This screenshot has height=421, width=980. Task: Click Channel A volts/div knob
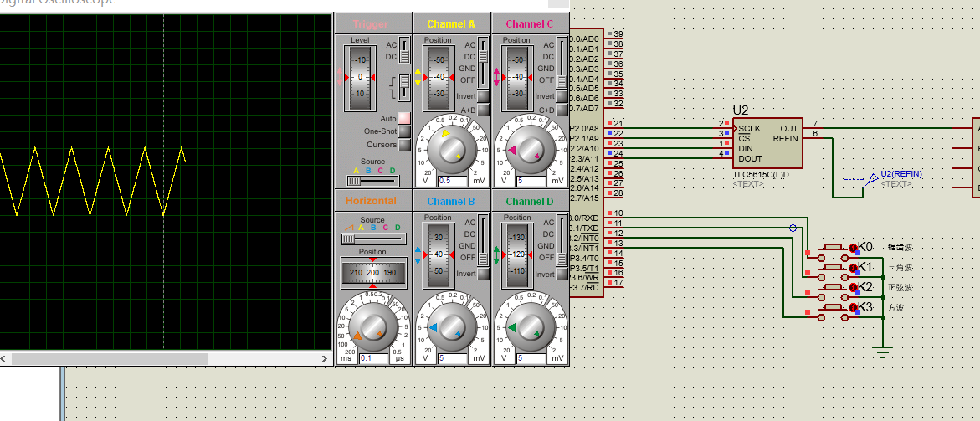452,149
